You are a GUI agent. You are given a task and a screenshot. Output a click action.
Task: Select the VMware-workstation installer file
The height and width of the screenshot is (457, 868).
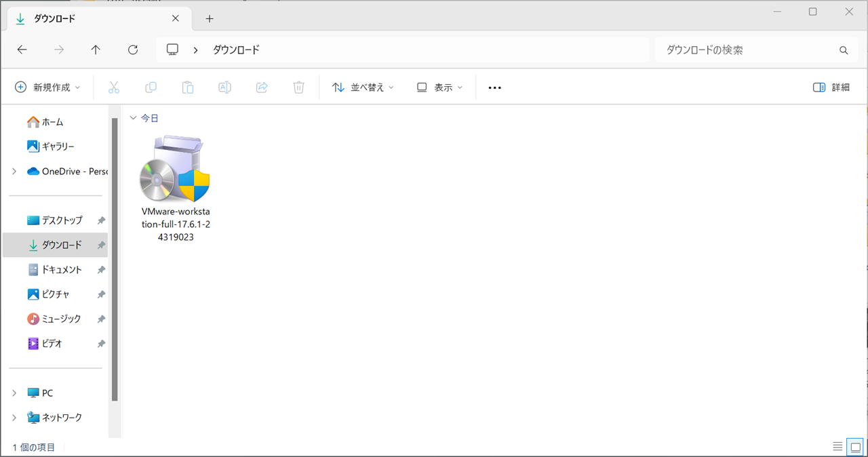[x=175, y=176]
